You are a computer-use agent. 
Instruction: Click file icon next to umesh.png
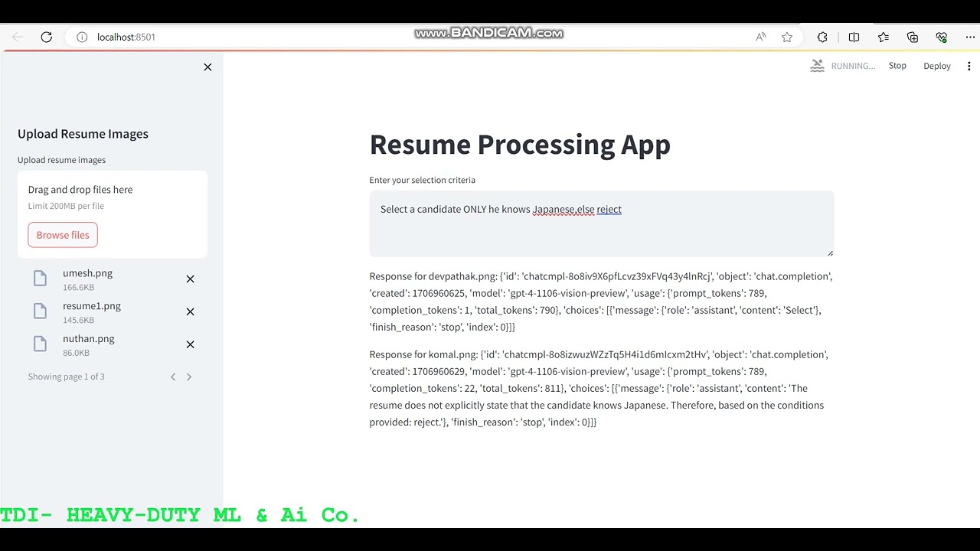coord(41,279)
